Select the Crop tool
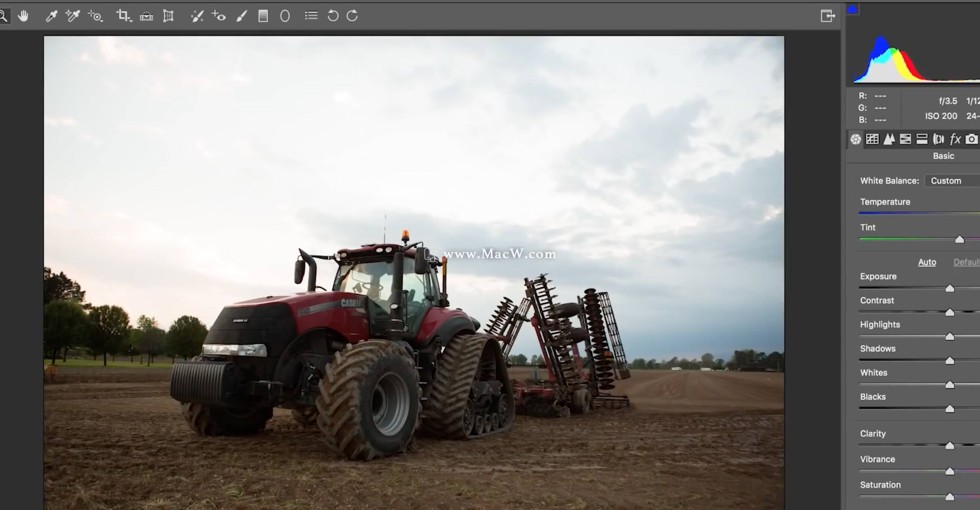 coord(124,16)
